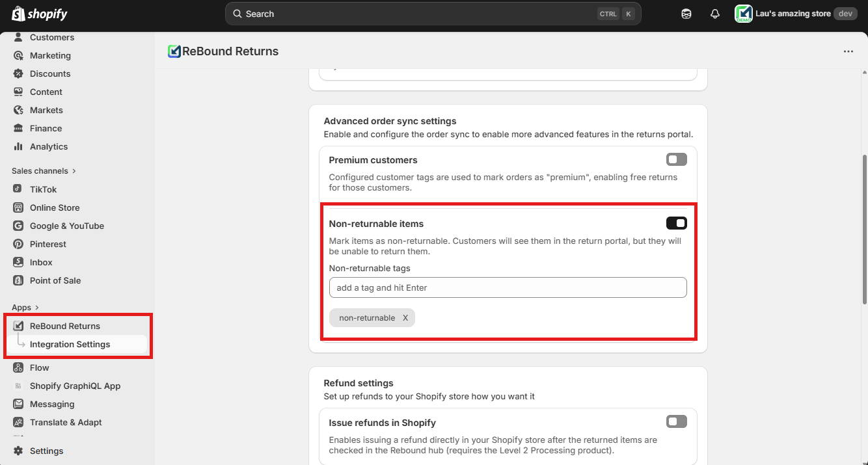The image size is (868, 465).
Task: Click the Content sidebar icon
Action: click(x=18, y=92)
